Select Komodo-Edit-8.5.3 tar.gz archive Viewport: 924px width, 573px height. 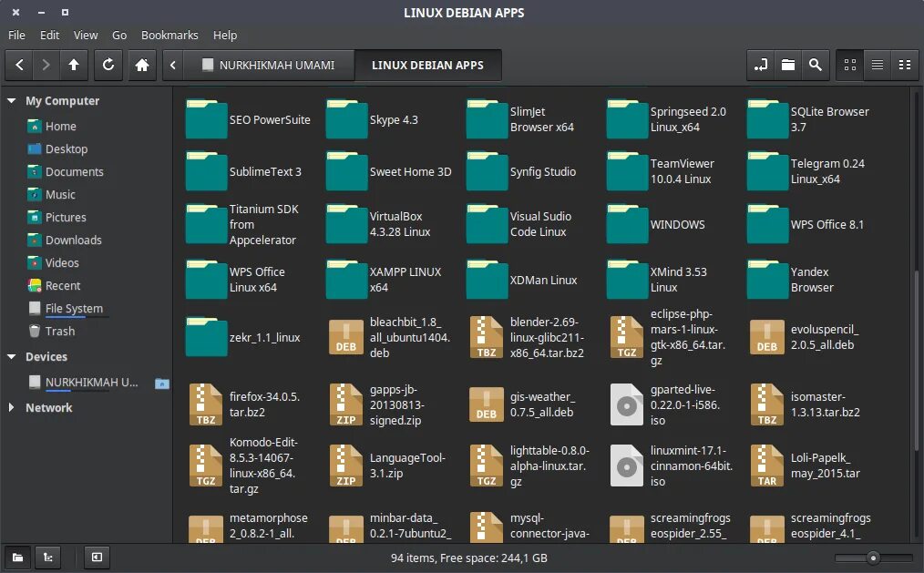[245, 466]
